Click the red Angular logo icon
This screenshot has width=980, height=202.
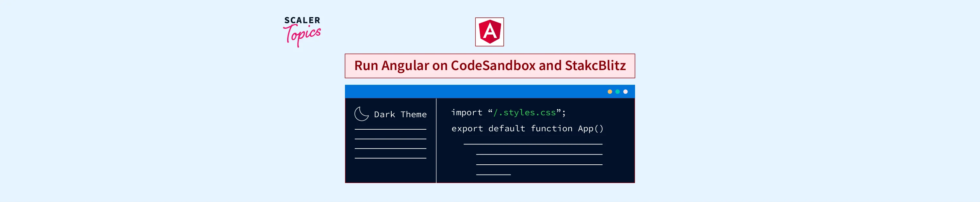click(x=489, y=32)
